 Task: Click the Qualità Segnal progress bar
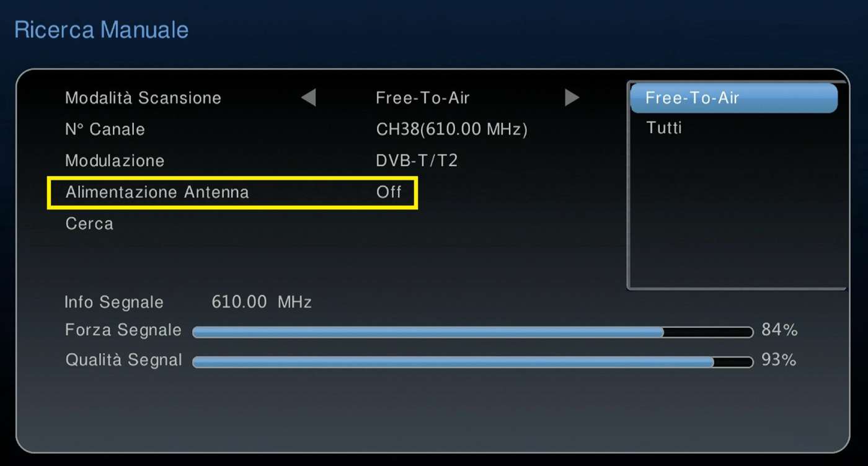472,362
